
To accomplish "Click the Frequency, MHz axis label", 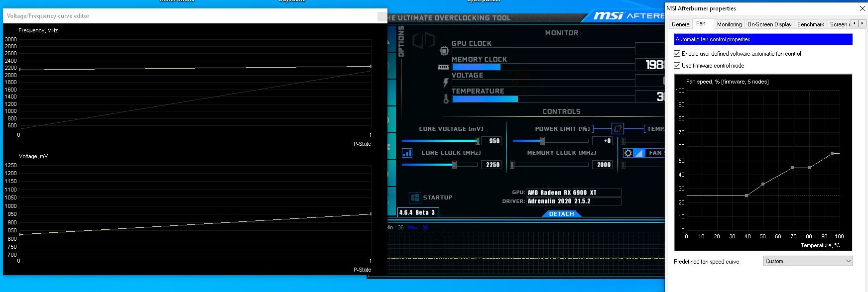I will click(38, 30).
